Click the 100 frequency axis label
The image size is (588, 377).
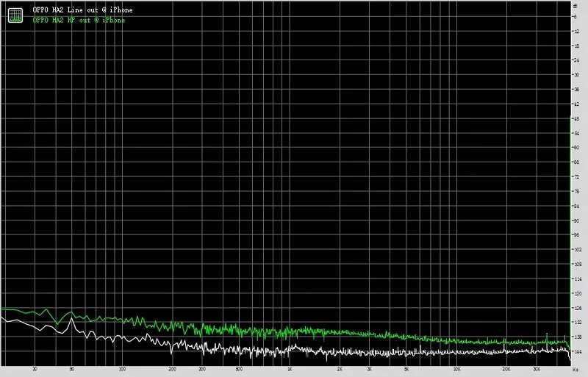tap(122, 369)
